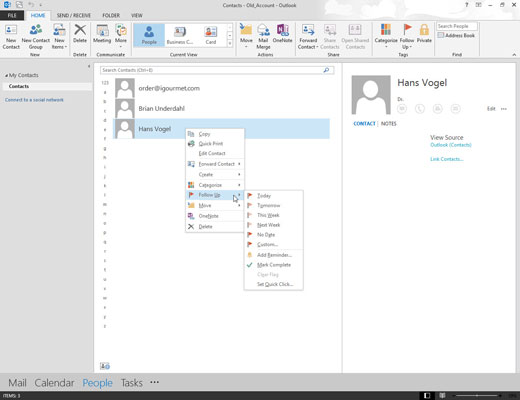The height and width of the screenshot is (400, 520).
Task: Jump to the 123 index entry
Action: pos(105,83)
